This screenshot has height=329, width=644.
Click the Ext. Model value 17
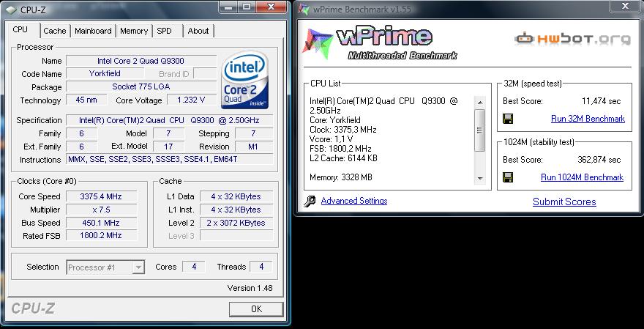pos(168,147)
